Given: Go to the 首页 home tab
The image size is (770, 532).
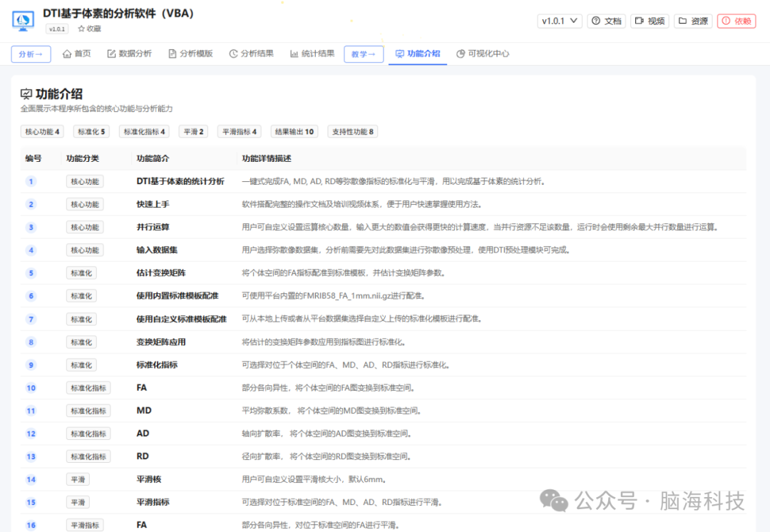Looking at the screenshot, I should (x=76, y=53).
